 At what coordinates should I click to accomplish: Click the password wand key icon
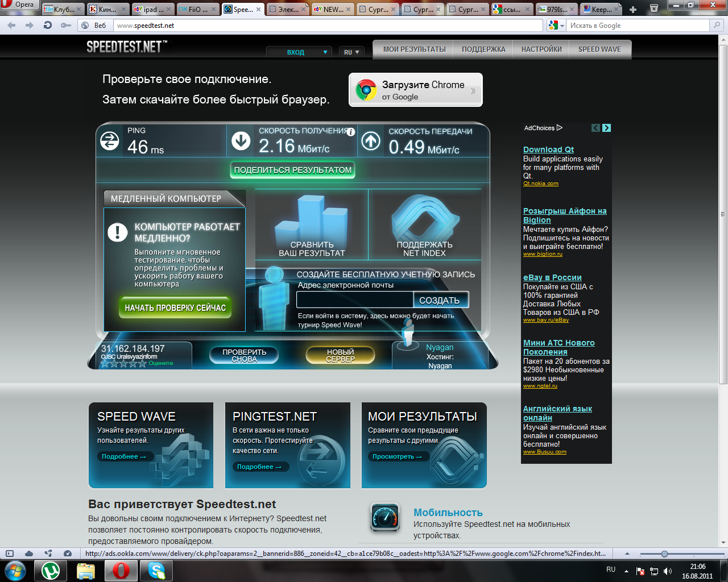(x=66, y=26)
